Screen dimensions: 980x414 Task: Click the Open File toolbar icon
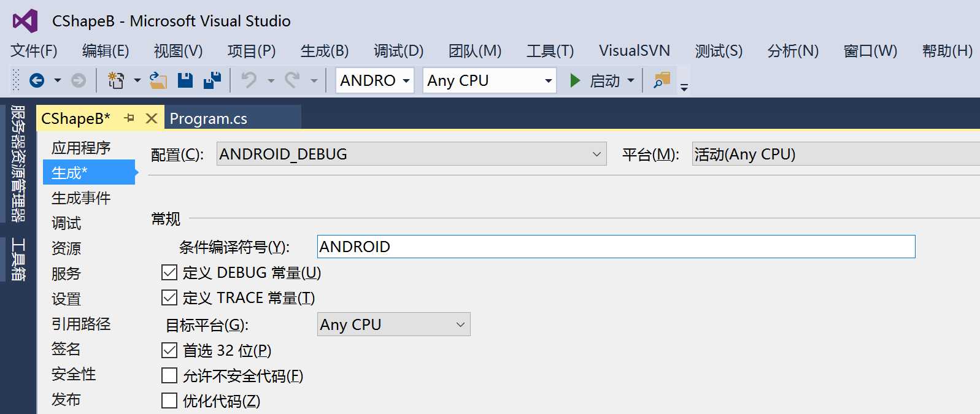point(158,80)
